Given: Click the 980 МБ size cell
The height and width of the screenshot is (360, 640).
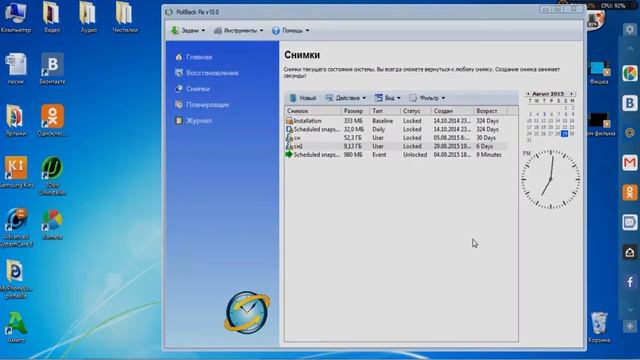Looking at the screenshot, I should tap(353, 155).
